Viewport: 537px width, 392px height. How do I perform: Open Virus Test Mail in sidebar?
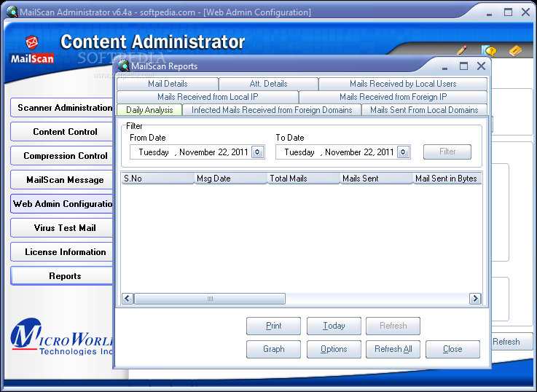(x=62, y=227)
